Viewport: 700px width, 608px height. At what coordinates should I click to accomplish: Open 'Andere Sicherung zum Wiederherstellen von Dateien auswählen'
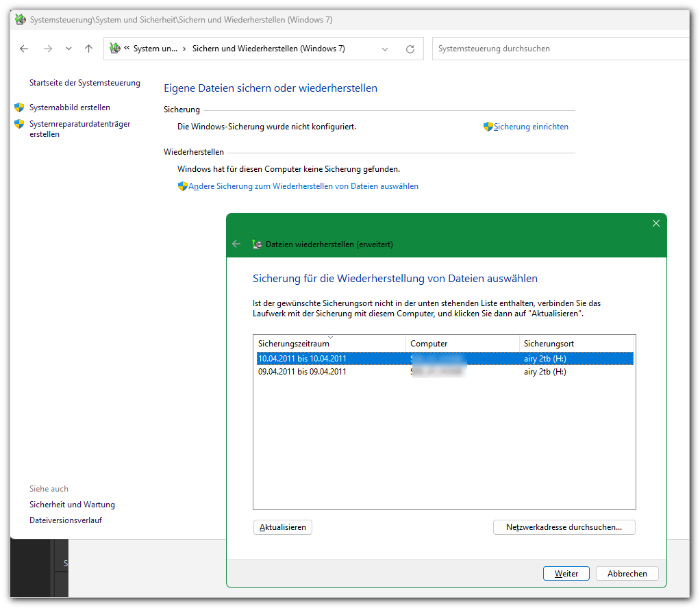(303, 186)
